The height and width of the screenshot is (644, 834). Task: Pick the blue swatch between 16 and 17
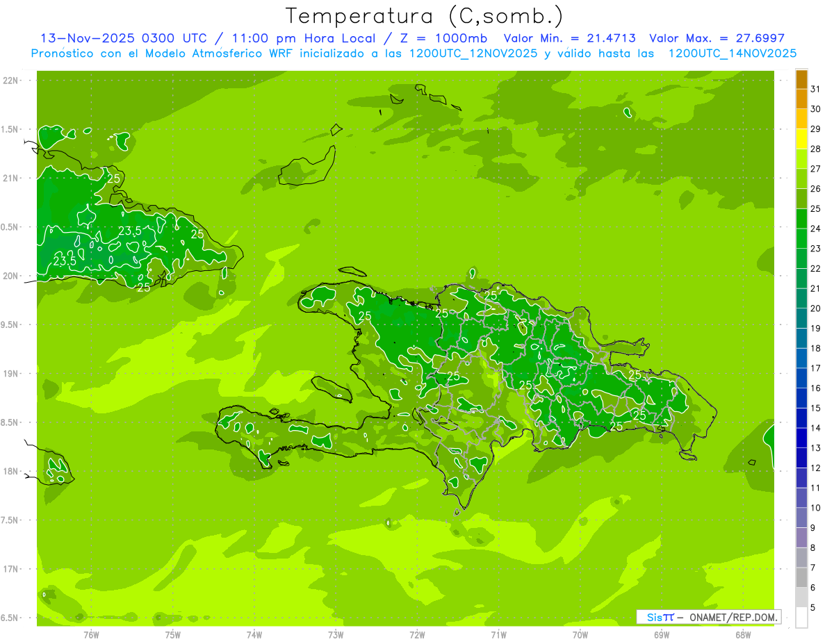[801, 379]
